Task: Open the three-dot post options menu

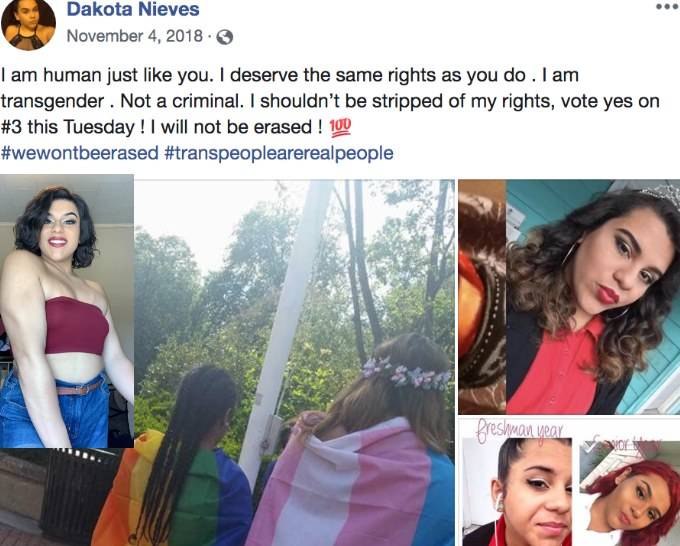Action: click(667, 7)
